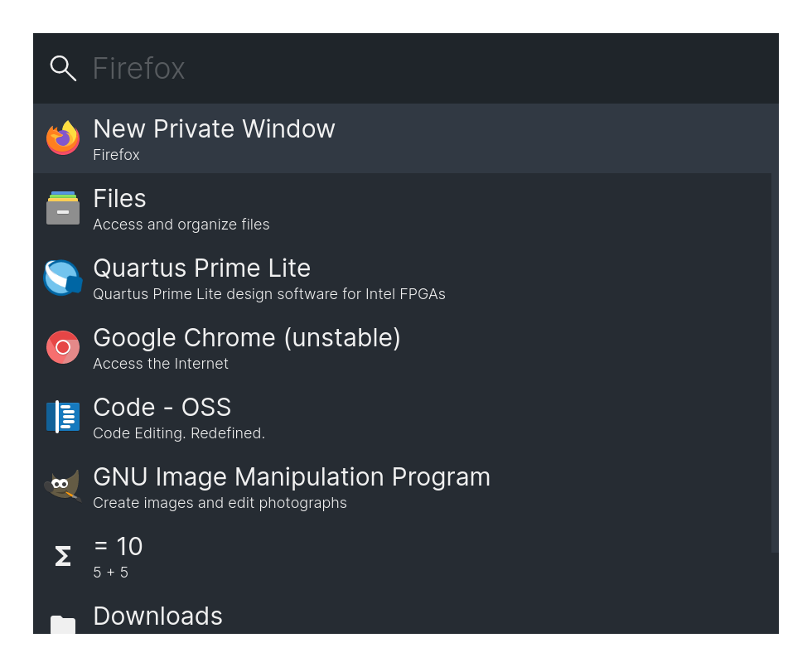The height and width of the screenshot is (667, 812).
Task: Click the Google Chrome unstable icon
Action: 63,347
